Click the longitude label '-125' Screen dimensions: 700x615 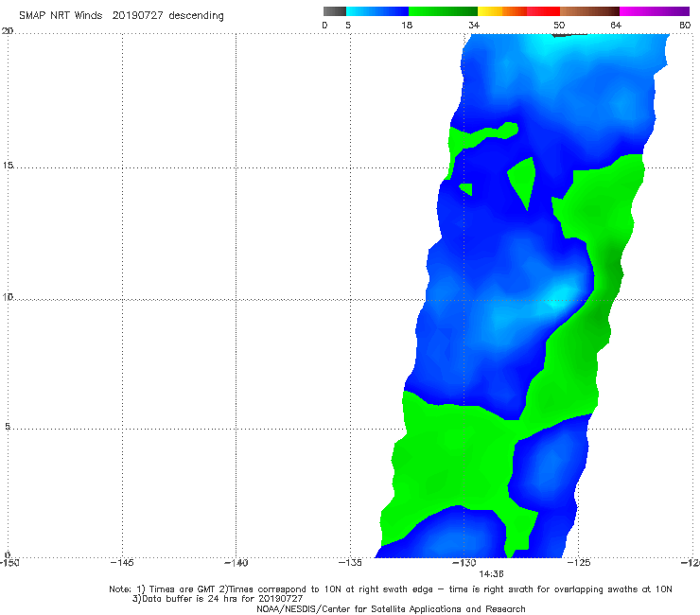click(579, 563)
